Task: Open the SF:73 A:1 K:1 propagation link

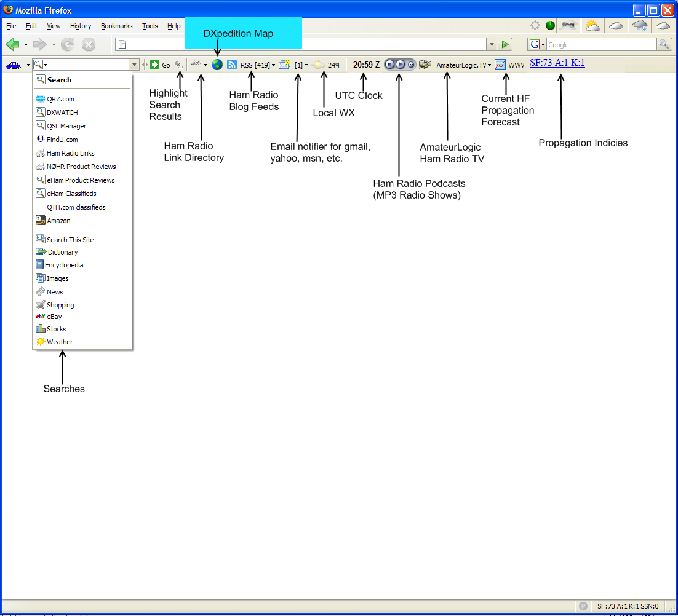Action: pos(557,63)
